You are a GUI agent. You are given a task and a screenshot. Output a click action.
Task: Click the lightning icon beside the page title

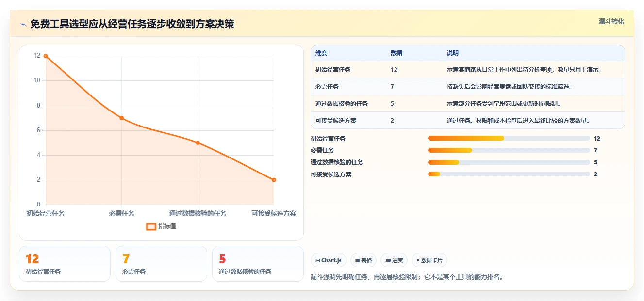coord(23,24)
